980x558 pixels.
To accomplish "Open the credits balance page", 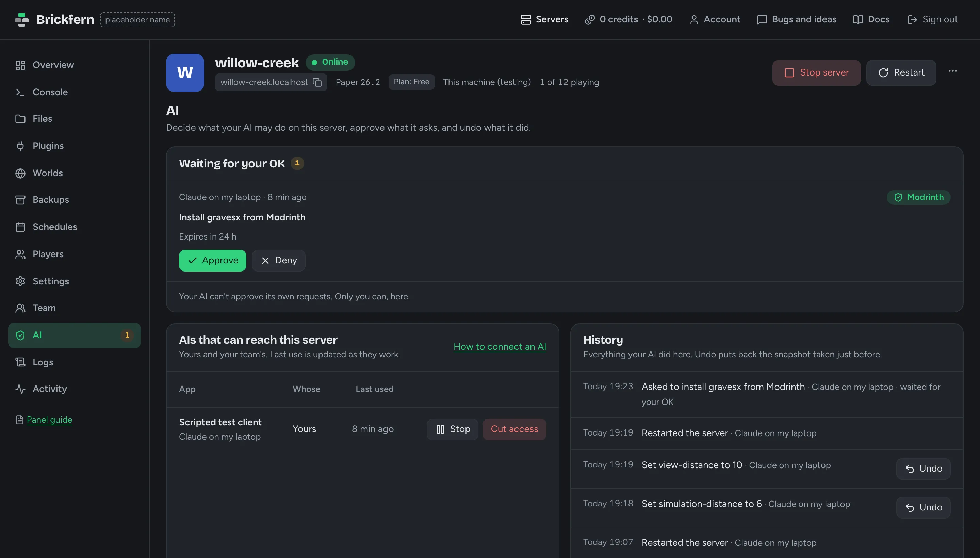I will 628,19.
